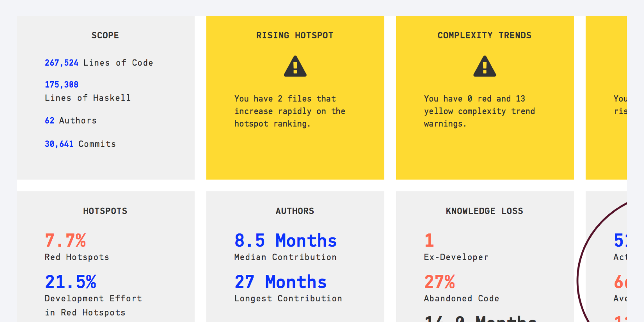
Task: Open the HOTSPOTS card heading
Action: point(105,211)
